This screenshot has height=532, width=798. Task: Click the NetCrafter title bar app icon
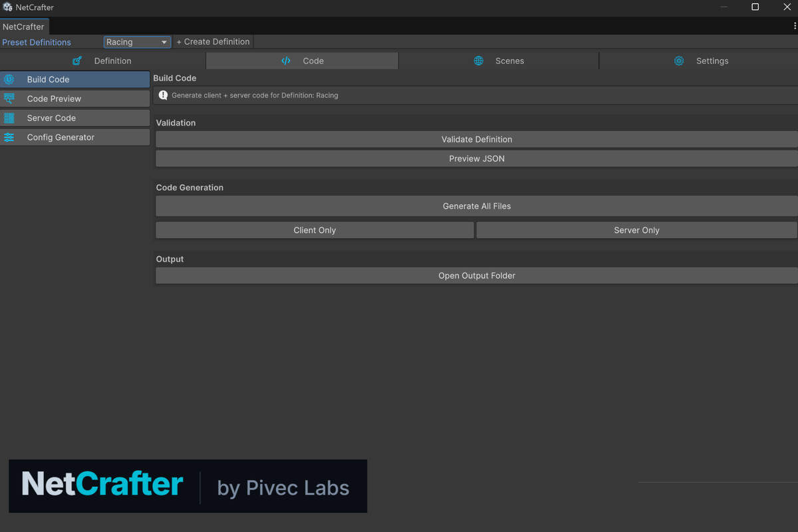pyautogui.click(x=7, y=7)
